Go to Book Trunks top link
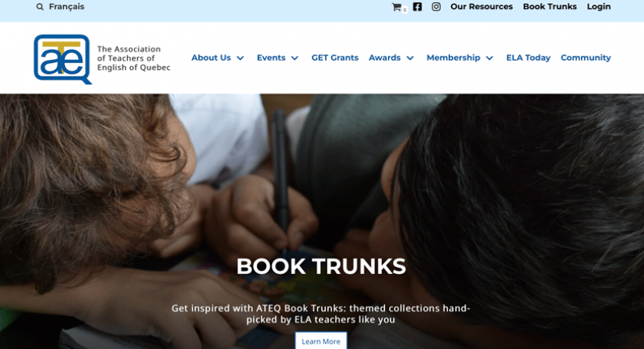The width and height of the screenshot is (644, 349). (549, 7)
